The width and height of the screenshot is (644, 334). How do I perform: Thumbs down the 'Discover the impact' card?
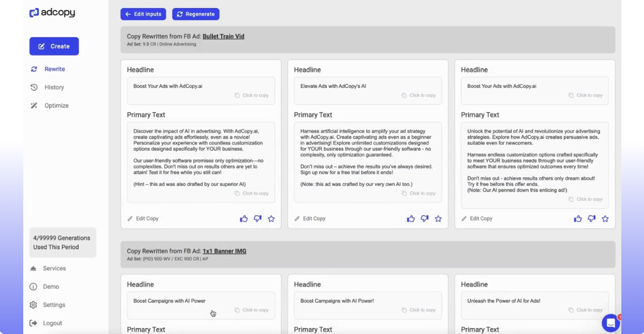pyautogui.click(x=257, y=218)
